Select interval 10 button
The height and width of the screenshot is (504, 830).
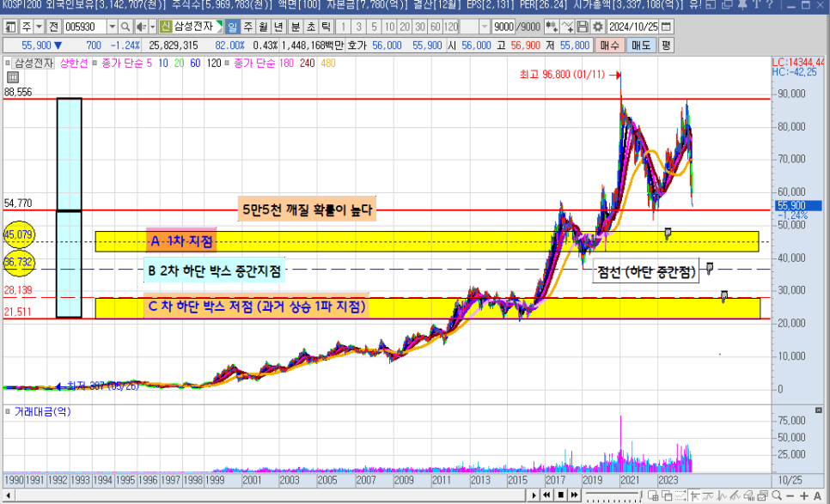point(389,27)
